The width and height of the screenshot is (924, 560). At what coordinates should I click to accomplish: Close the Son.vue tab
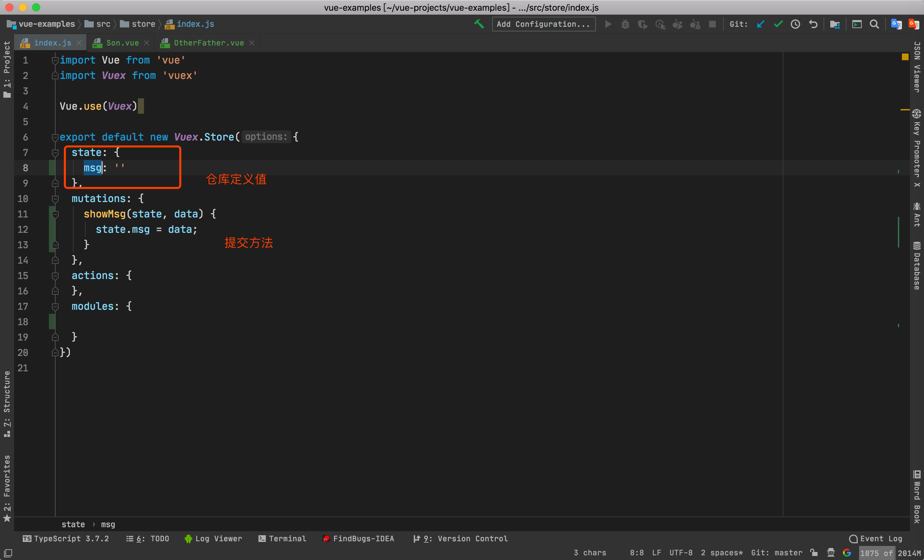point(147,43)
